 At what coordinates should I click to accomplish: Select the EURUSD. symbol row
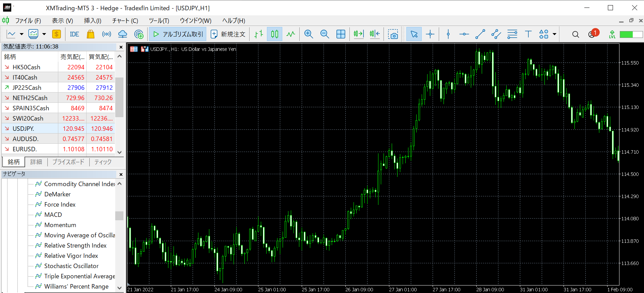coord(58,149)
